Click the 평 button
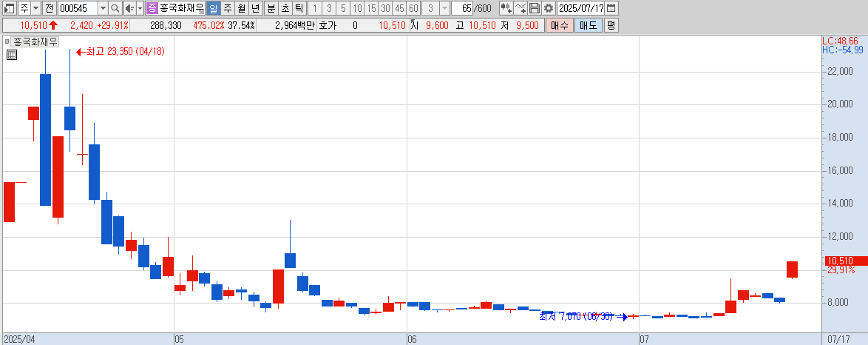This screenshot has width=868, height=345. 611,25
